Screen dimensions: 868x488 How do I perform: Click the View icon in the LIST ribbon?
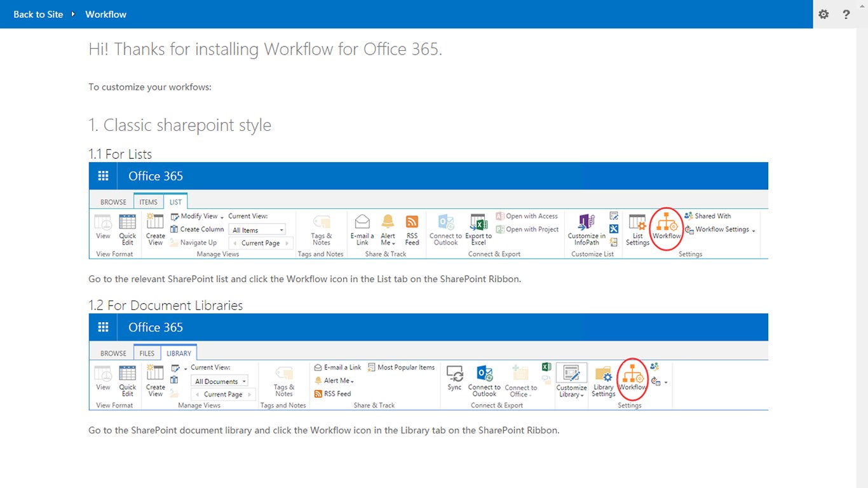click(x=103, y=227)
